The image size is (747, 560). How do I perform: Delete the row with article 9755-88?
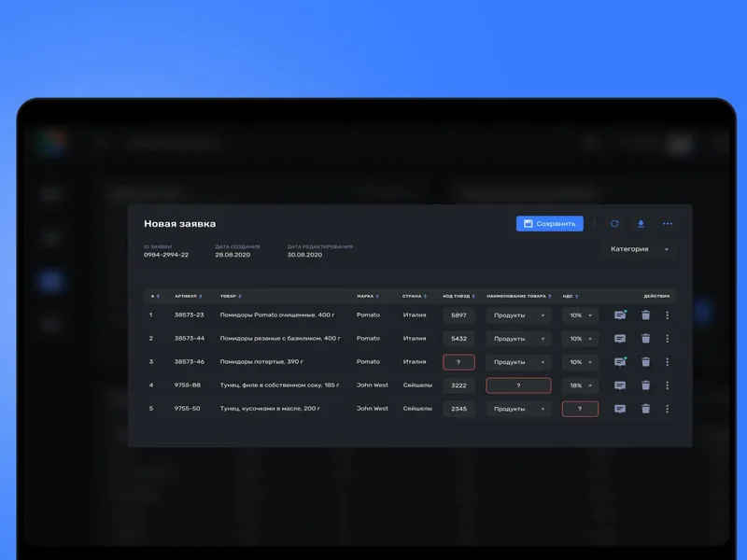pyautogui.click(x=645, y=385)
